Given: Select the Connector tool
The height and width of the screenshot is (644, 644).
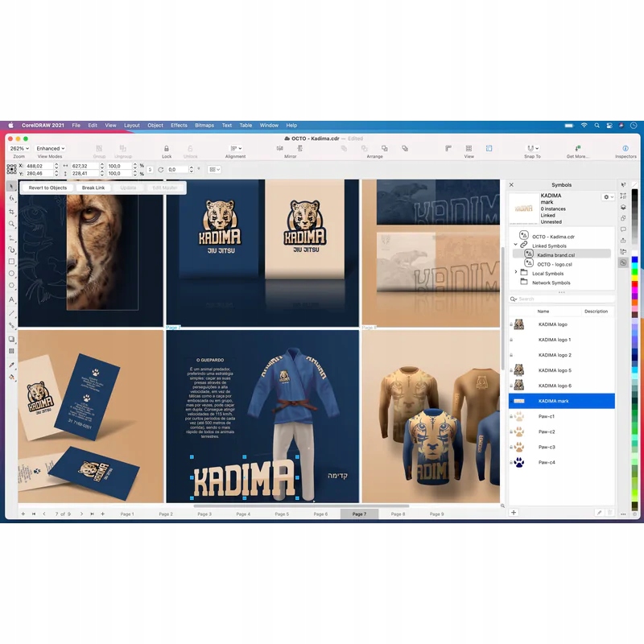Looking at the screenshot, I should point(11,325).
